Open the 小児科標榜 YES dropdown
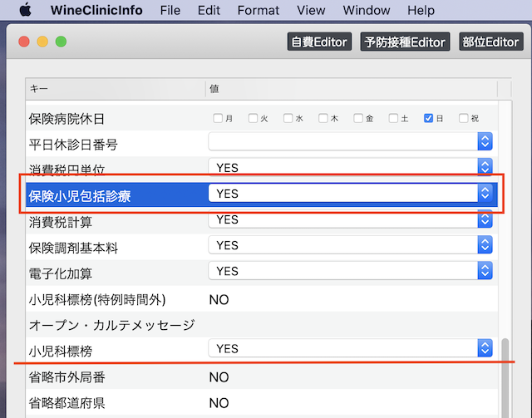Image resolution: width=532 pixels, height=418 pixels. point(485,349)
